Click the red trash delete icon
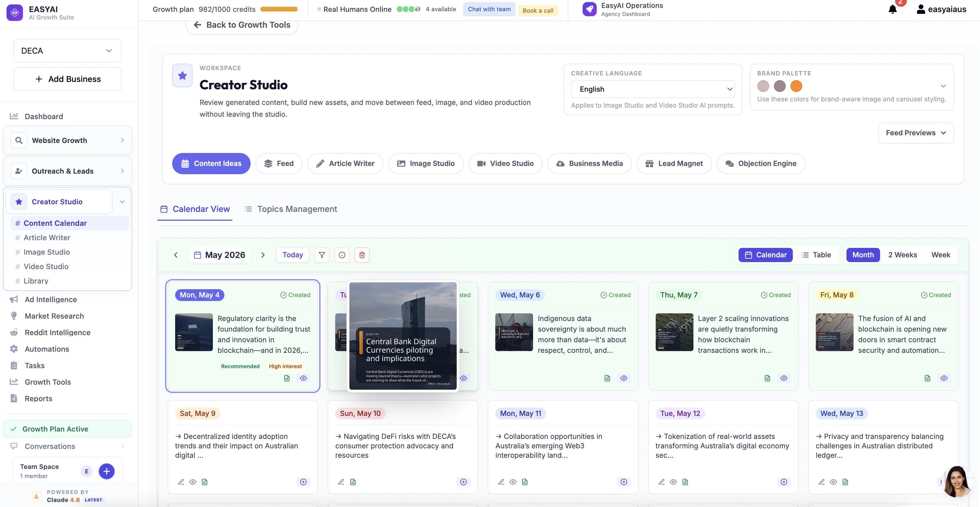980x507 pixels. click(362, 255)
